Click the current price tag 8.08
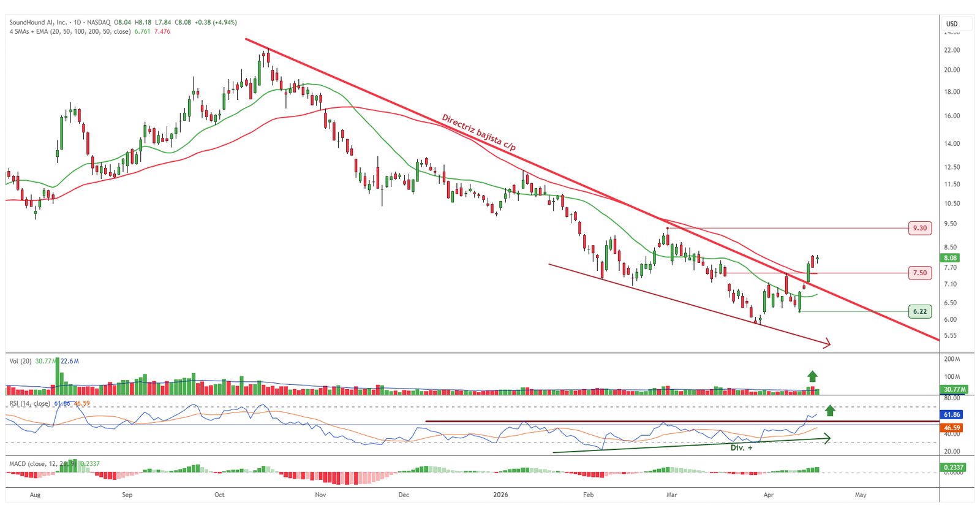The height and width of the screenshot is (513, 980). (950, 258)
